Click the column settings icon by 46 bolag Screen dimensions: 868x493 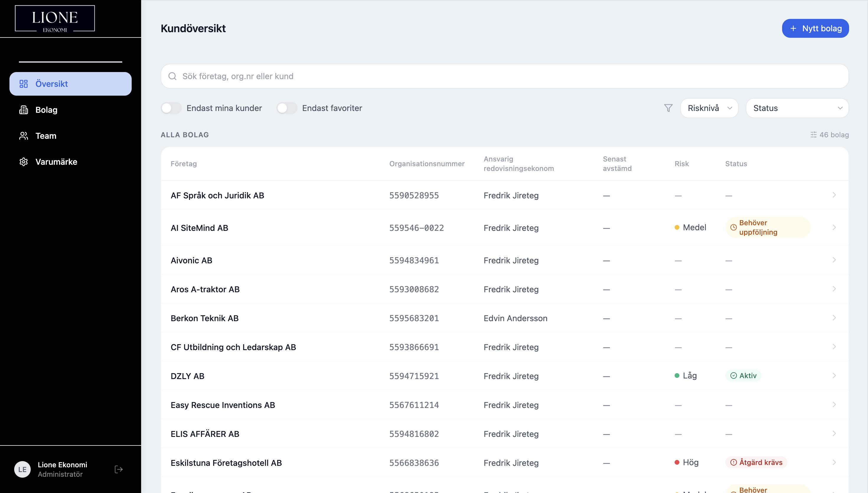[x=813, y=135]
